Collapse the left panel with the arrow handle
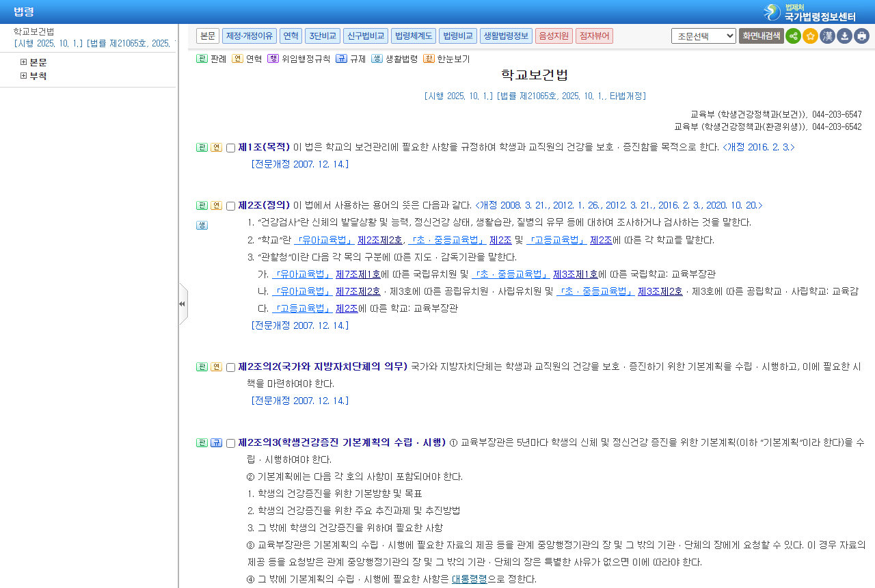Screen dimensions: 875x588 (183, 304)
